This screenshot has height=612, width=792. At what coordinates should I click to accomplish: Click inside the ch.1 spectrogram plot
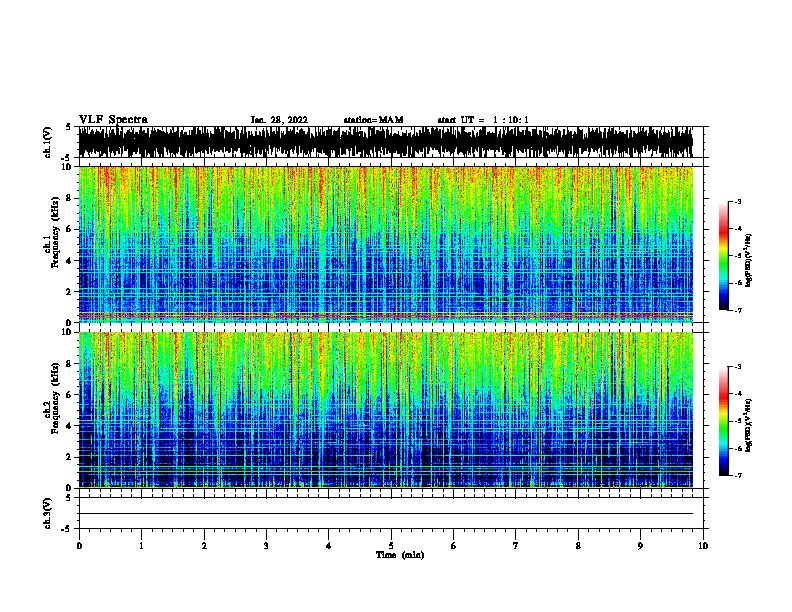[385, 244]
